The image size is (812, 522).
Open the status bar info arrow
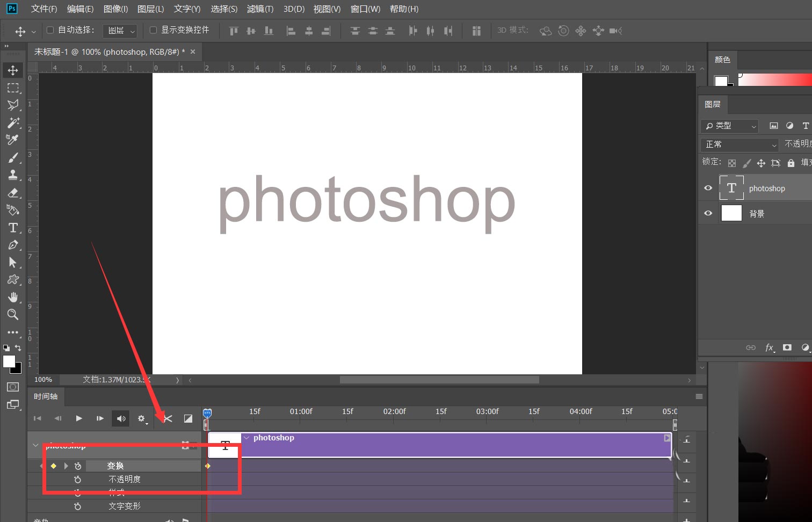pyautogui.click(x=177, y=380)
